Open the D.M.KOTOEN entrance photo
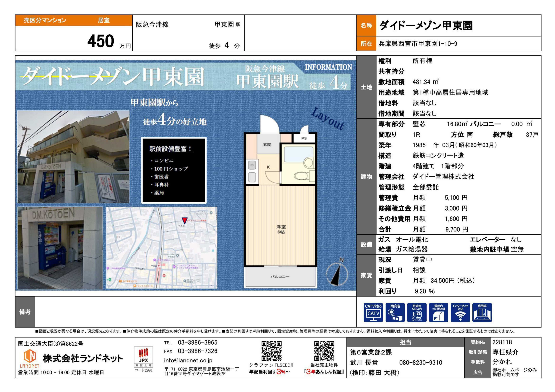This screenshot has width=555, height=392. tap(60, 248)
